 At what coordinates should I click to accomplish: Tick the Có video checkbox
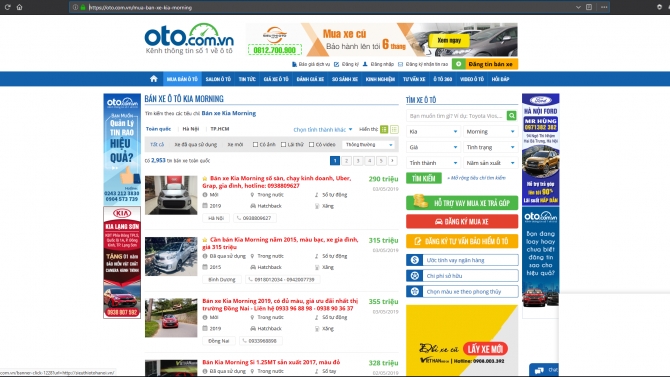311,144
